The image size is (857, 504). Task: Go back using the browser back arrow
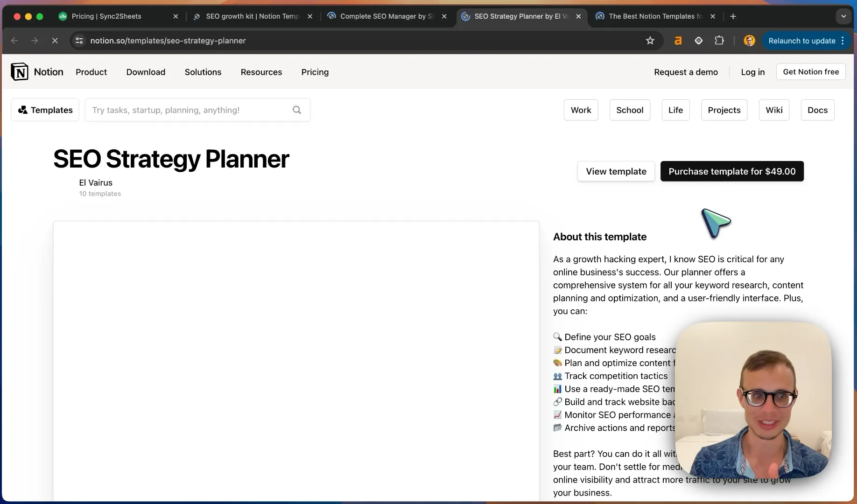14,41
